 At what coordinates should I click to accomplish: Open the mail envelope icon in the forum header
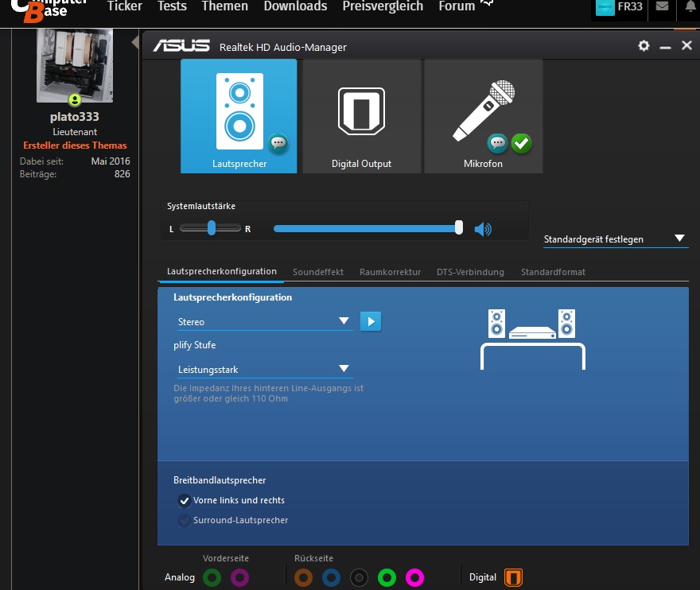point(662,6)
